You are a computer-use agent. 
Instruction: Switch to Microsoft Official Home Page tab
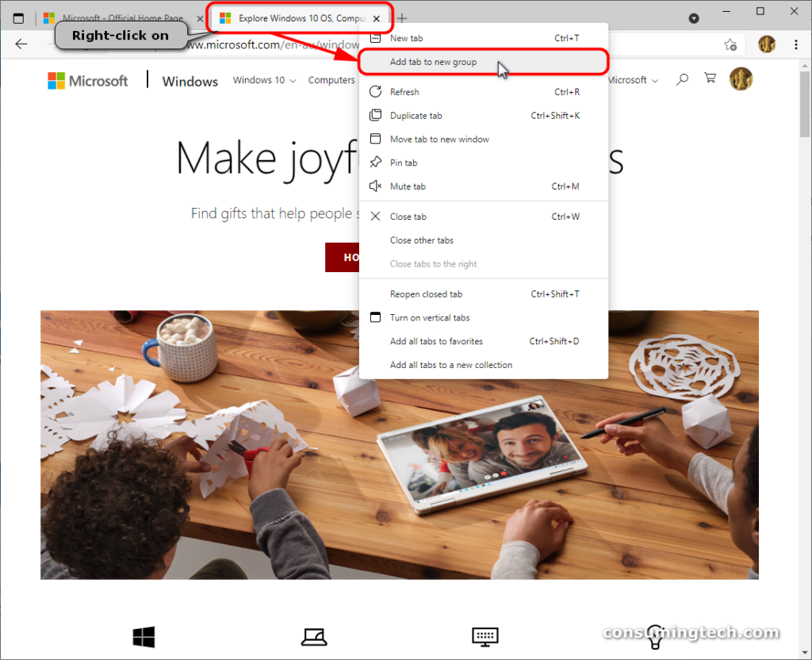pyautogui.click(x=123, y=18)
